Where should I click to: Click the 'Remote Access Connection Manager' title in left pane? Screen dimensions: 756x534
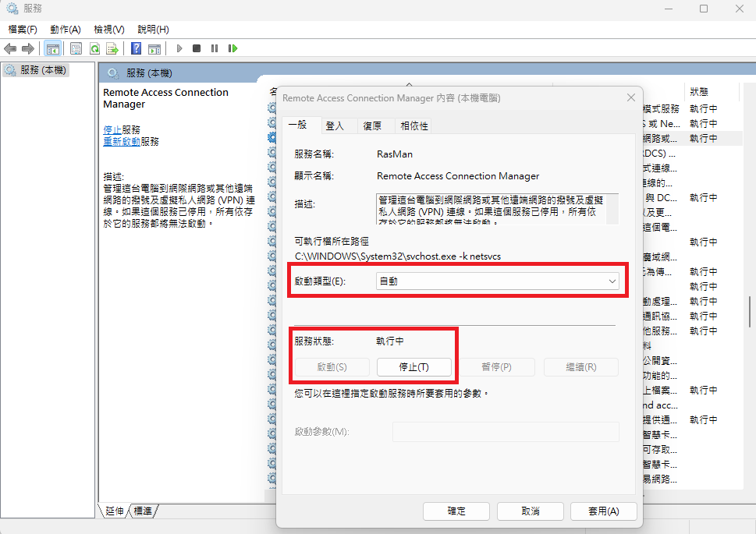[165, 98]
